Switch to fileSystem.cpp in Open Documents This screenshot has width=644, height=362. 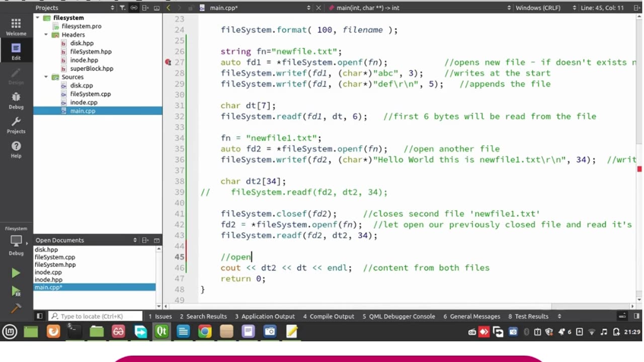click(x=55, y=257)
